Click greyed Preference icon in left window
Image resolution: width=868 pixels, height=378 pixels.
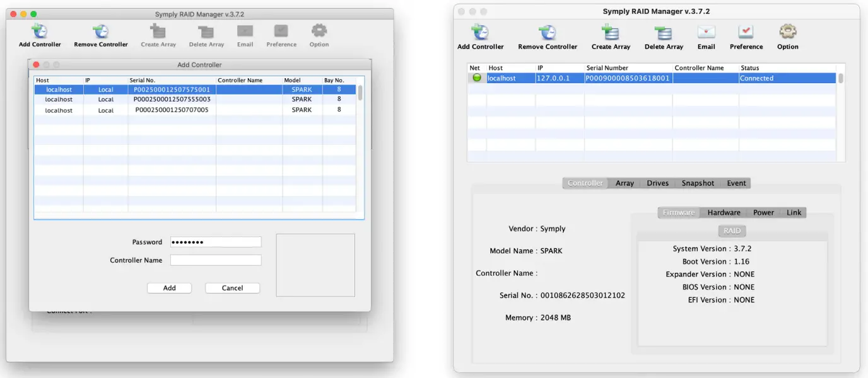click(281, 31)
